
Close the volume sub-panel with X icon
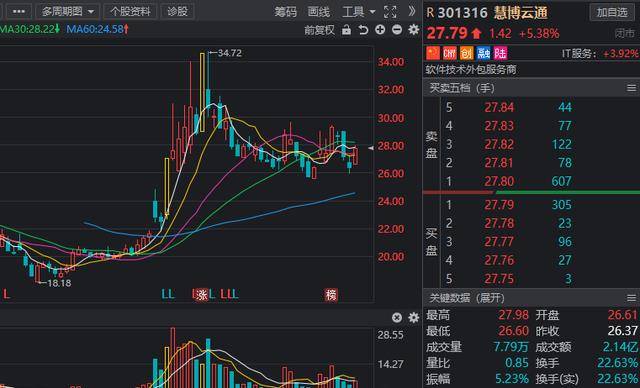tap(397, 317)
